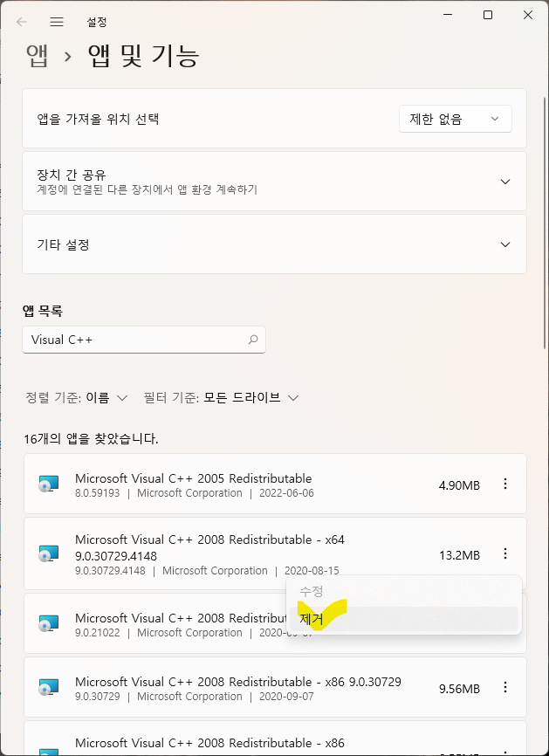Screen dimensions: 549x756
Task: Open the 제한 없음 dropdown
Action: 455,119
